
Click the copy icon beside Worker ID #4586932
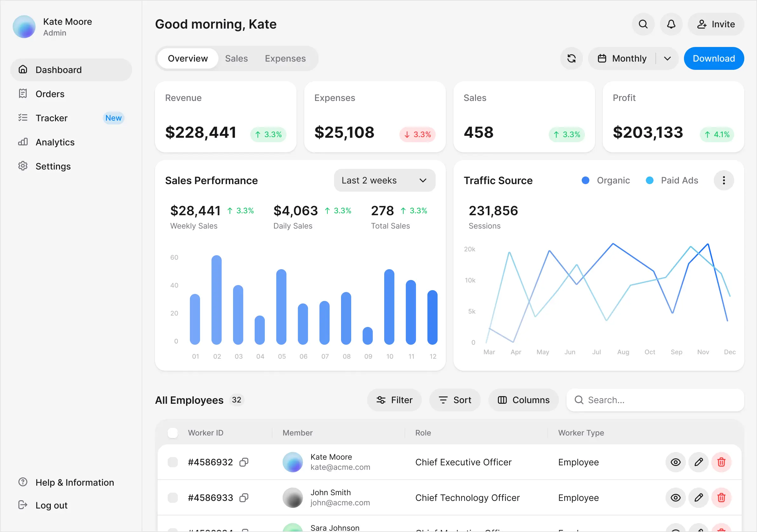244,462
